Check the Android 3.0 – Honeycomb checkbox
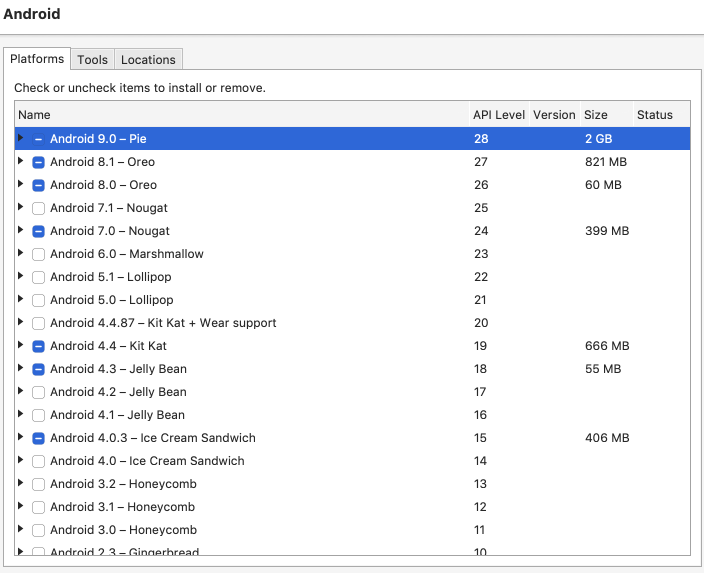Screen dimensions: 704x573 [x=39, y=530]
